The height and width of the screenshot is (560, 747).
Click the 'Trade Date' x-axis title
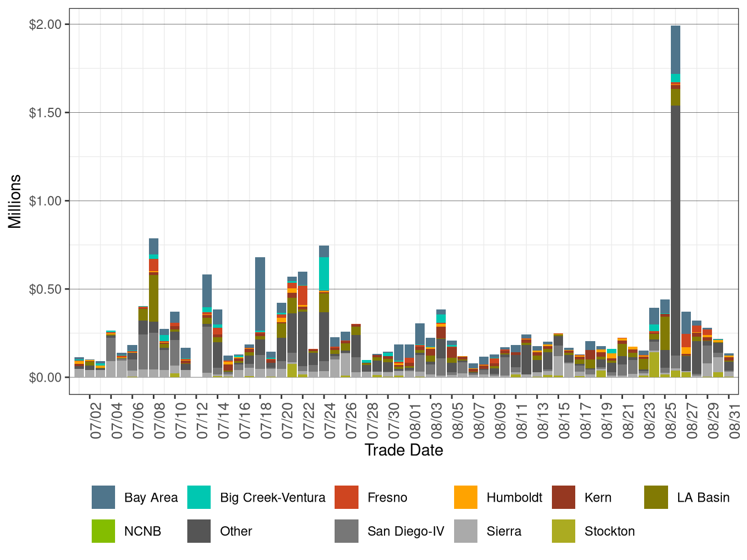click(x=404, y=450)
